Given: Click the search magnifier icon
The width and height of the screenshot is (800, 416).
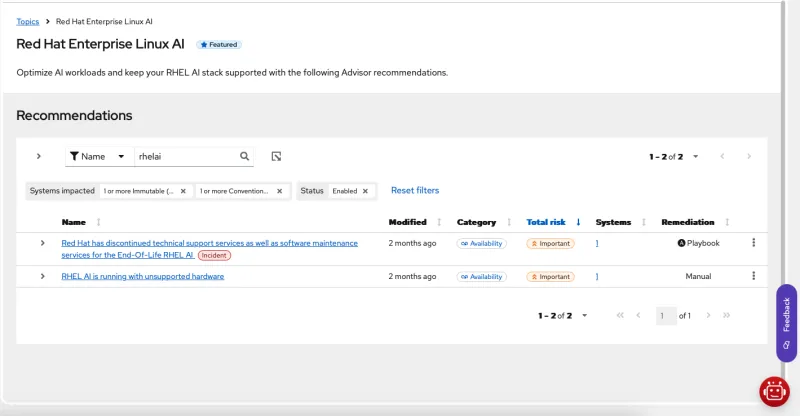Looking at the screenshot, I should click(x=244, y=156).
